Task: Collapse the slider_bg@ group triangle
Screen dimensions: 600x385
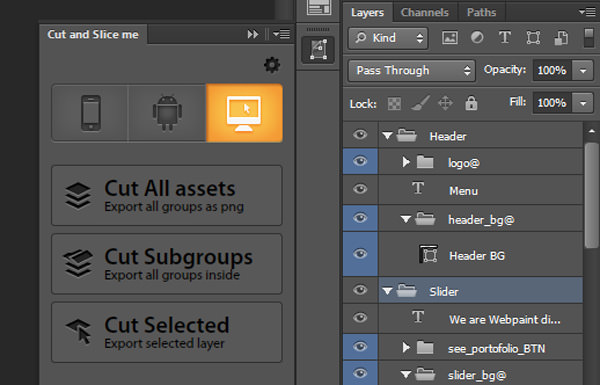Action: [x=406, y=374]
